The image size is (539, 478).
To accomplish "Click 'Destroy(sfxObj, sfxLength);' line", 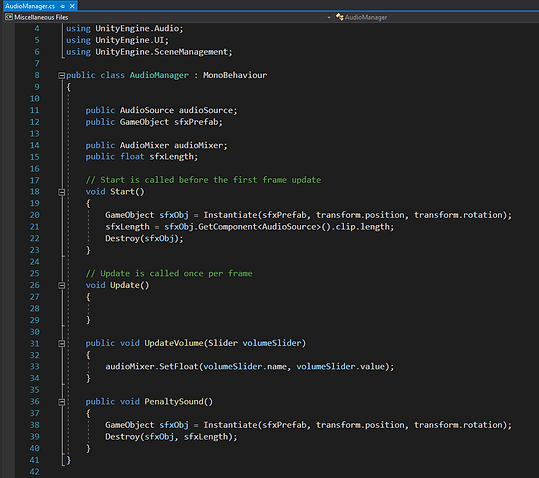I will [x=171, y=437].
